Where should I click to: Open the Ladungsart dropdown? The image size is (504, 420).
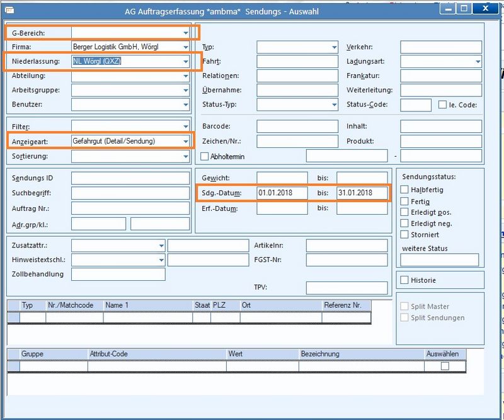[x=478, y=61]
